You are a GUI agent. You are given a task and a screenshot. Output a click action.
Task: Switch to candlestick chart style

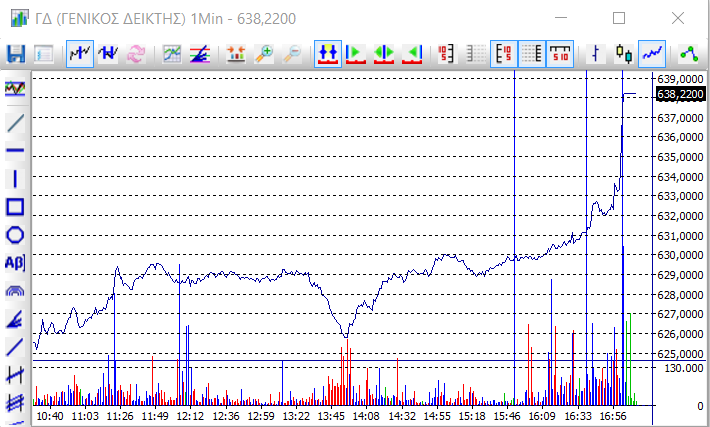pyautogui.click(x=624, y=54)
